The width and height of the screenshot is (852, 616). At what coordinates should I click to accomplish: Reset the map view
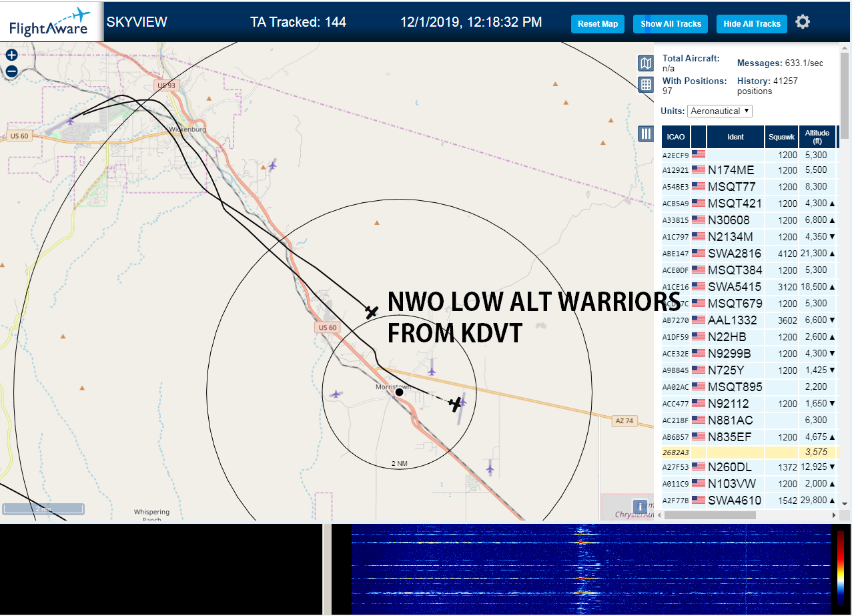pyautogui.click(x=598, y=24)
